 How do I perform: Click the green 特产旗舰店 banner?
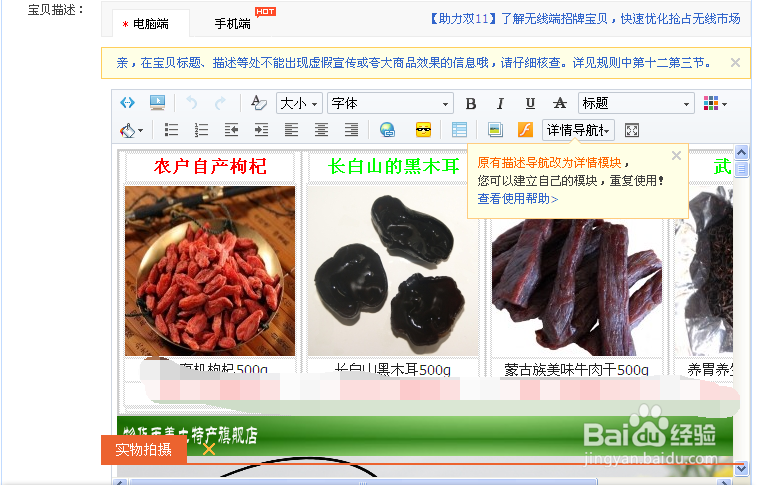click(x=425, y=435)
